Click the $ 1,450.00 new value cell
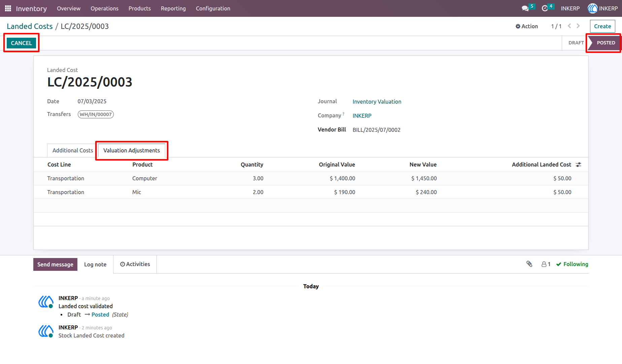The height and width of the screenshot is (364, 622). (x=424, y=178)
